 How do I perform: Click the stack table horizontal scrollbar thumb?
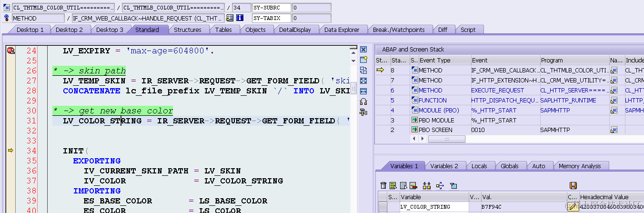point(446,139)
